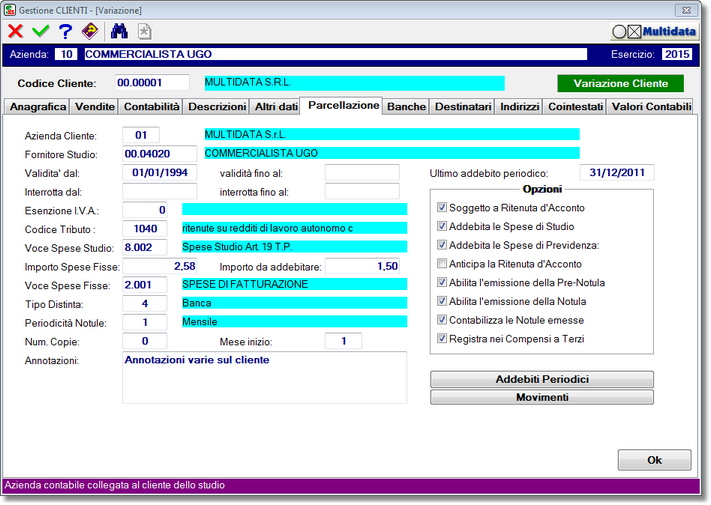The height and width of the screenshot is (505, 711).
Task: Select the Parcellazione tab
Action: click(x=343, y=105)
